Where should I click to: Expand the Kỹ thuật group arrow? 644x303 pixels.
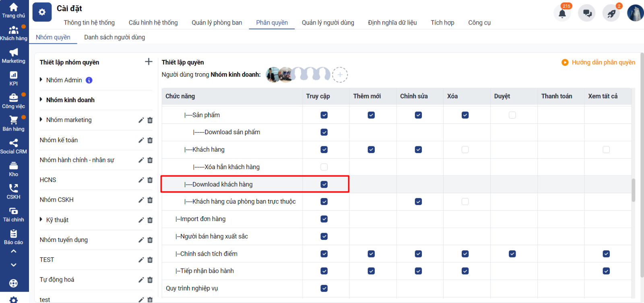41,219
